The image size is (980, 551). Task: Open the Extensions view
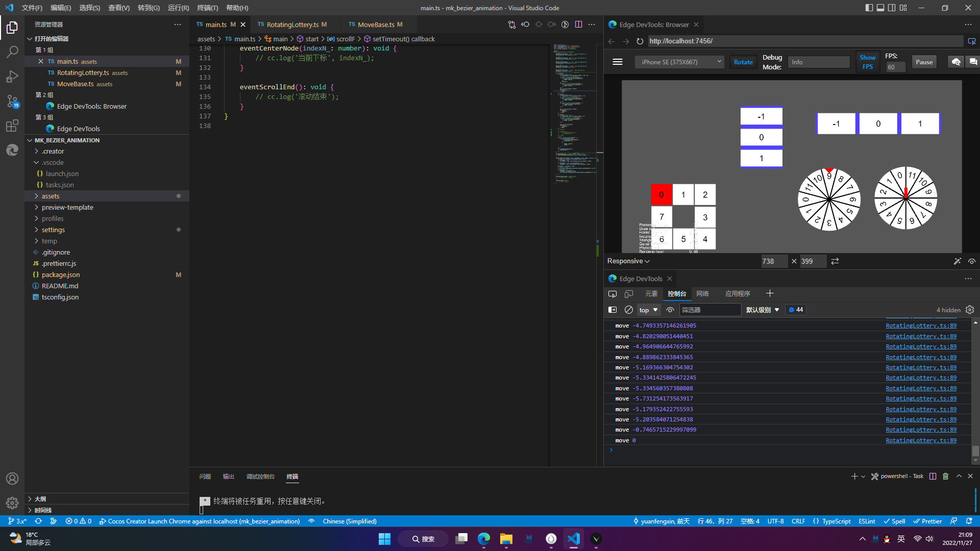coord(12,126)
